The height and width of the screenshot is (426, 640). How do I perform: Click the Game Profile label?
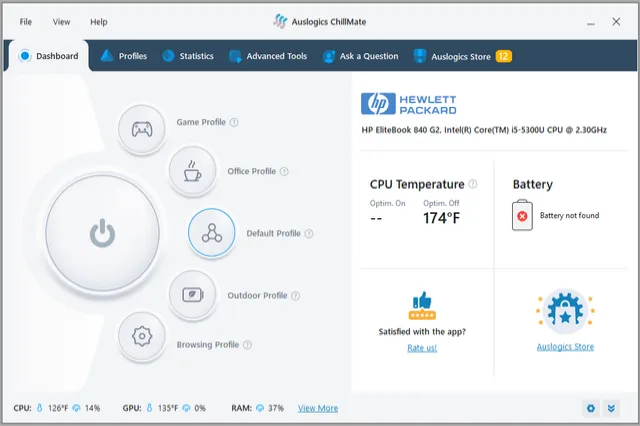pyautogui.click(x=201, y=122)
